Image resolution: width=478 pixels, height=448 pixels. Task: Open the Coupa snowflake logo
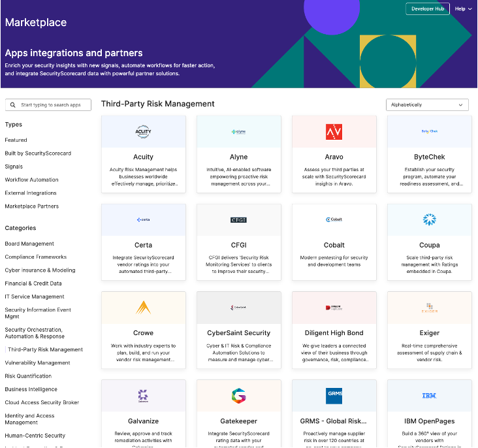[x=429, y=219]
